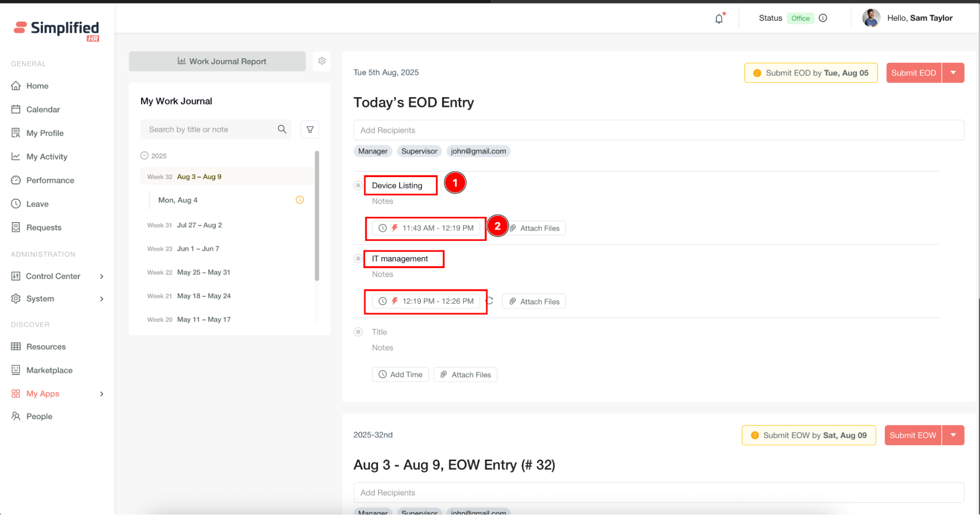
Task: Open the notifications bell
Action: (719, 19)
